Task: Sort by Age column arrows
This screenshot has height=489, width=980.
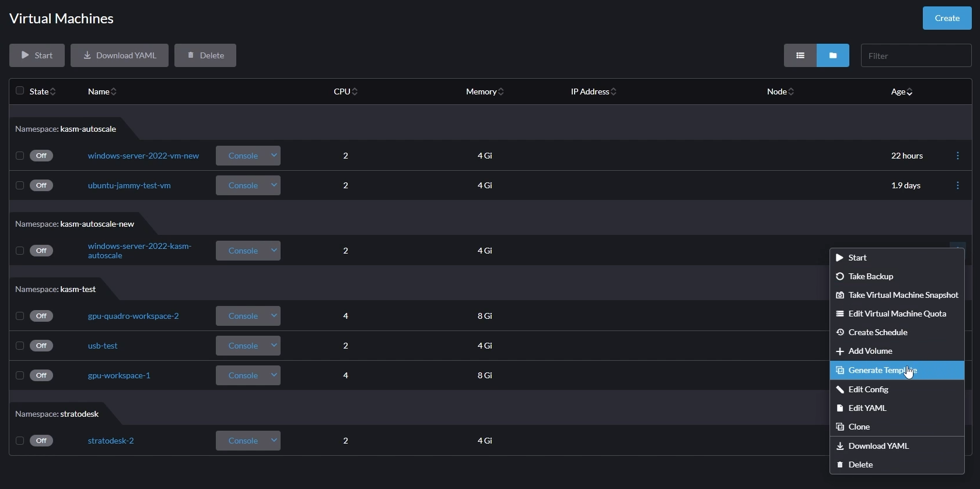Action: [909, 92]
